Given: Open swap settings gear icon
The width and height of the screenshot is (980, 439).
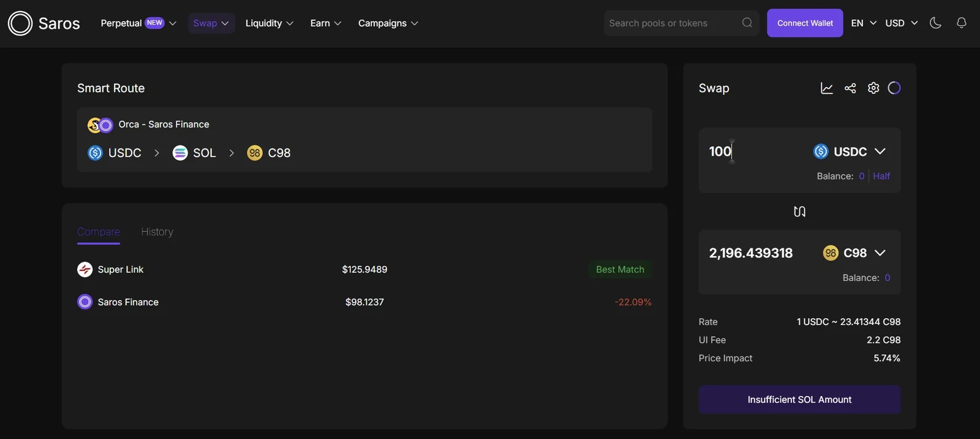Looking at the screenshot, I should click(x=873, y=88).
